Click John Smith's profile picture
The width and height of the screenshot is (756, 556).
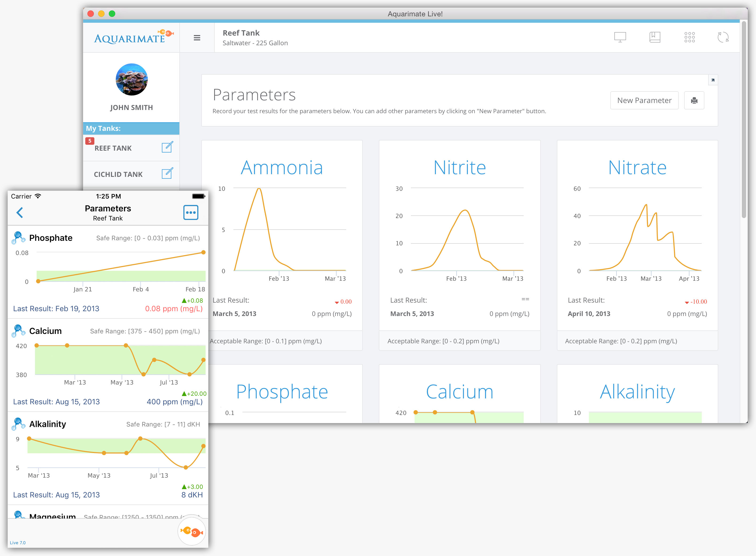tap(132, 79)
